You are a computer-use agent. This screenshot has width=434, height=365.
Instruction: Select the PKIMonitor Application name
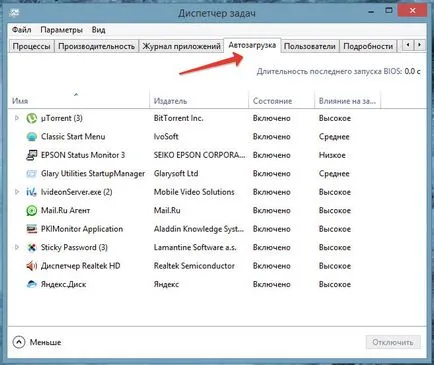click(82, 229)
